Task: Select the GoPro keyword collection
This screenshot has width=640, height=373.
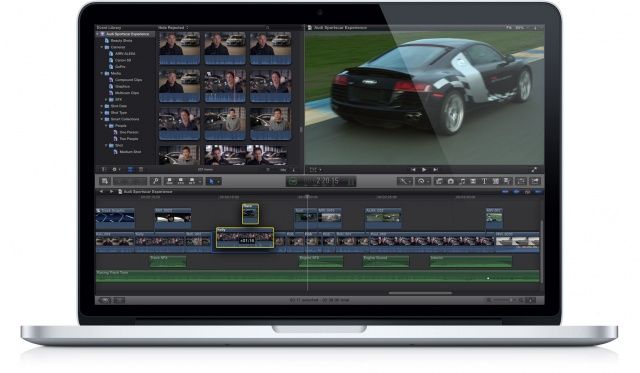Action: (120, 67)
